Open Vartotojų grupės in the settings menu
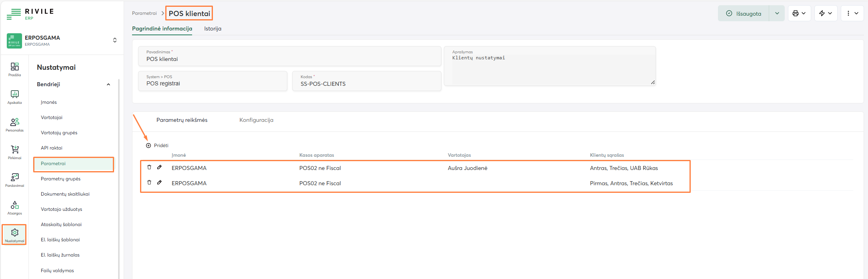The image size is (868, 279). click(x=59, y=133)
